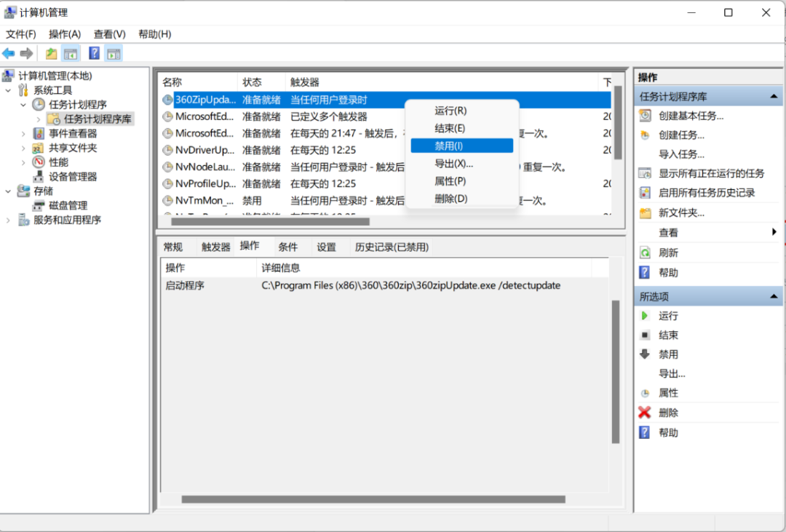Switch to the 常规 tab
Screen dimensions: 786x532
tap(173, 247)
